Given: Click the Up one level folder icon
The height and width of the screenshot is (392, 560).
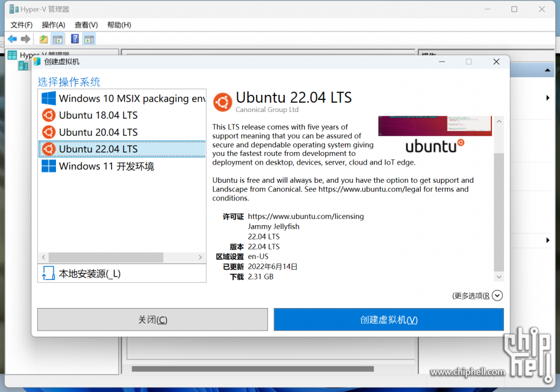Looking at the screenshot, I should click(x=43, y=39).
